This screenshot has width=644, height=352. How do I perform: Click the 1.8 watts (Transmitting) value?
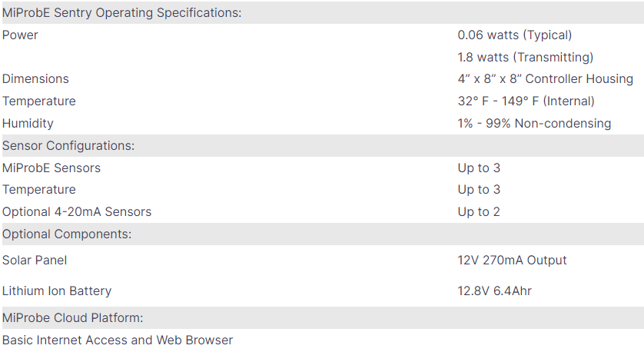525,58
